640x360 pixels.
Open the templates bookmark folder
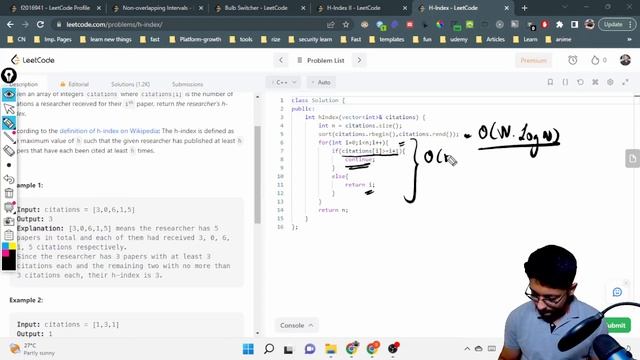tap(387, 40)
